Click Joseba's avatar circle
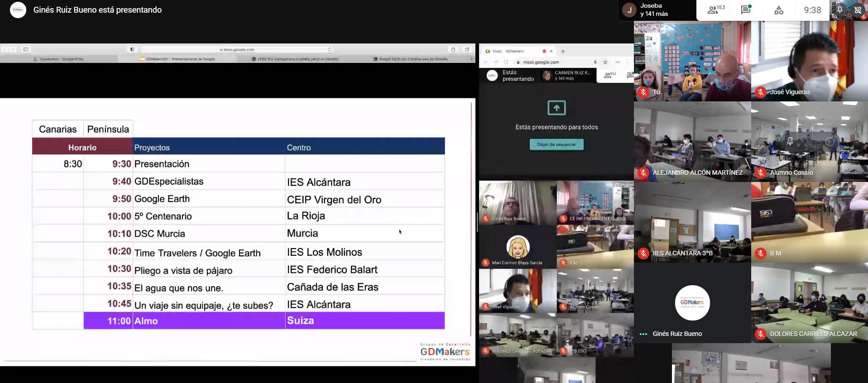868x383 pixels. [629, 10]
